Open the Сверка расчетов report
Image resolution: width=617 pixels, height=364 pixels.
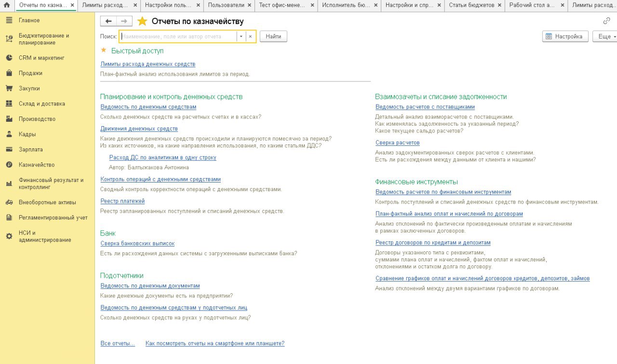398,143
